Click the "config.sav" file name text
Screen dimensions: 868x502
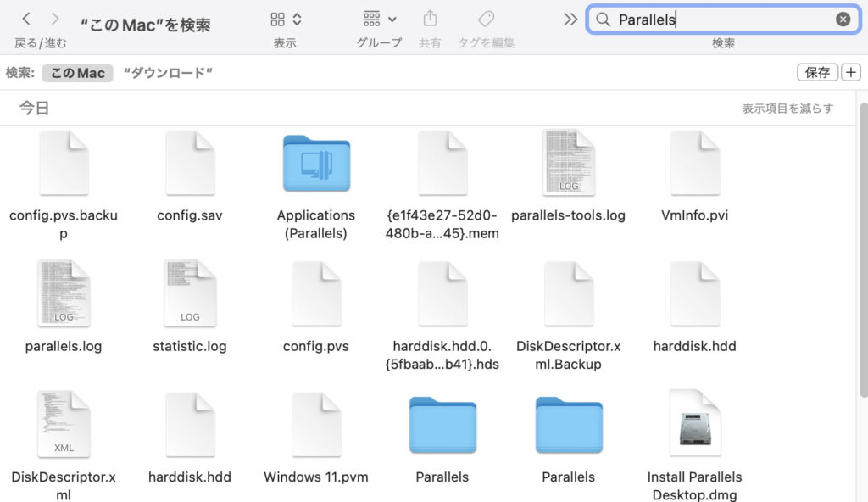pyautogui.click(x=190, y=215)
